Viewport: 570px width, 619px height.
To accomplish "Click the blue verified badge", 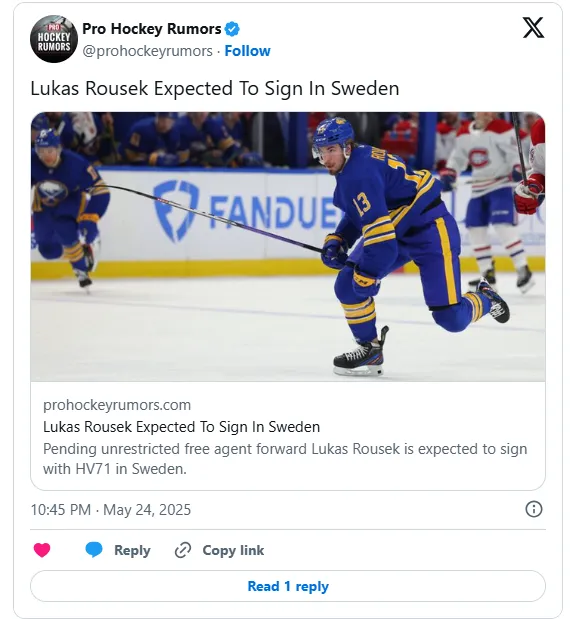I will pyautogui.click(x=232, y=29).
